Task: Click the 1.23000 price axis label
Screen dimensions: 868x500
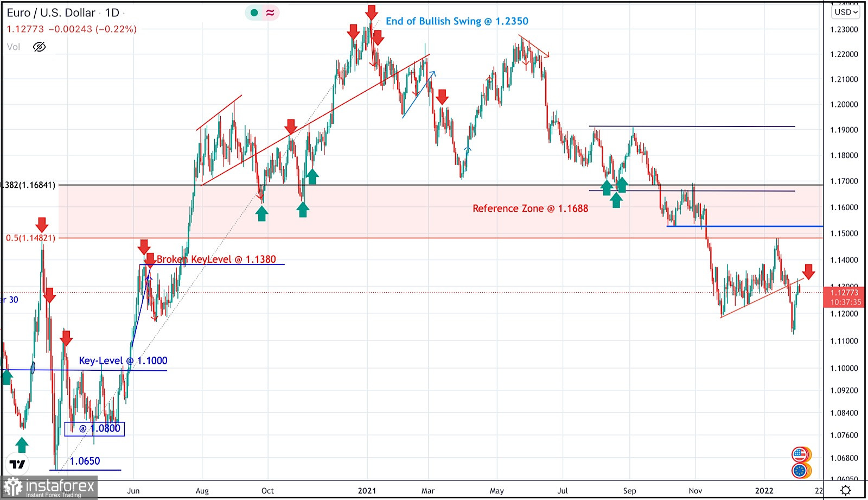Action: pyautogui.click(x=844, y=29)
